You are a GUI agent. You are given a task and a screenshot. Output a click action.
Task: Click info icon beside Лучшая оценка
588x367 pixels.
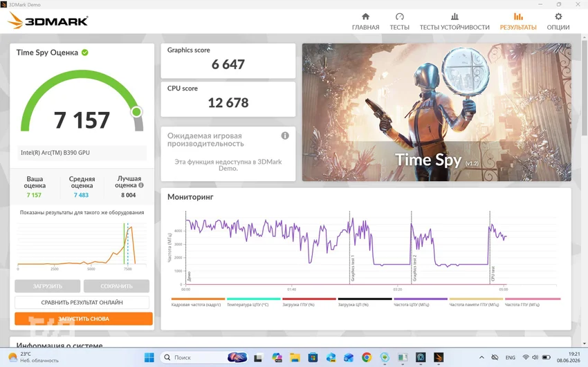coord(141,185)
